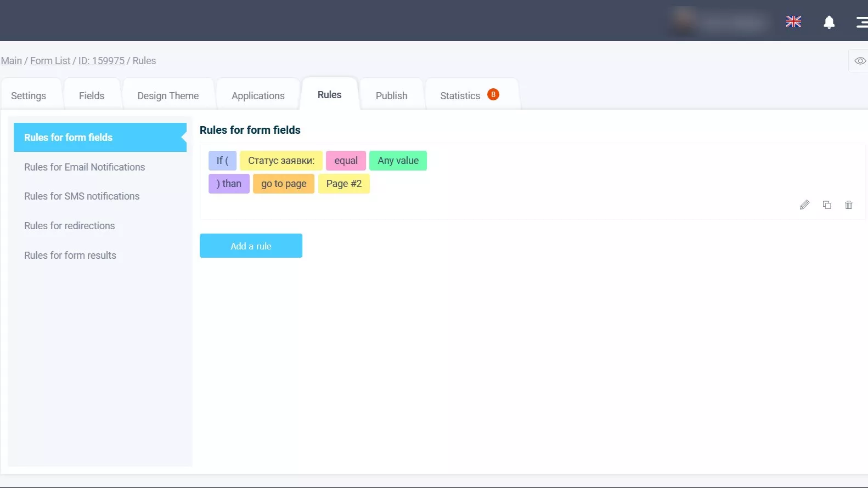Click the pink equal condition tag
This screenshot has height=488, width=868.
pos(346,161)
